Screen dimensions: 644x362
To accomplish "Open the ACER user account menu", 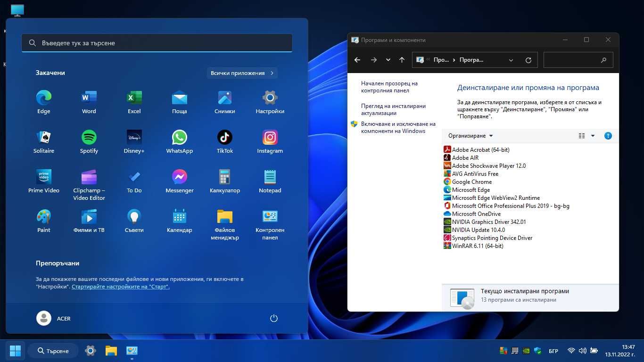I will coord(54,318).
